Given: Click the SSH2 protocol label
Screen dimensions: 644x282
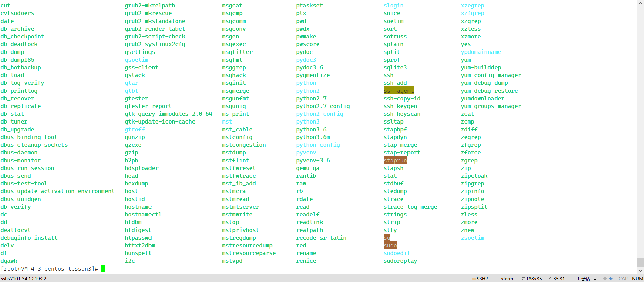Looking at the screenshot, I should point(482,279).
